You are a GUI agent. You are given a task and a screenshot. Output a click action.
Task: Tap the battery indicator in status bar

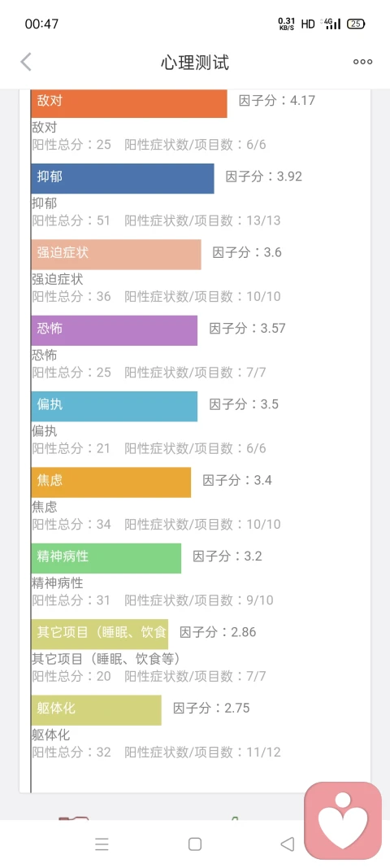pos(356,24)
